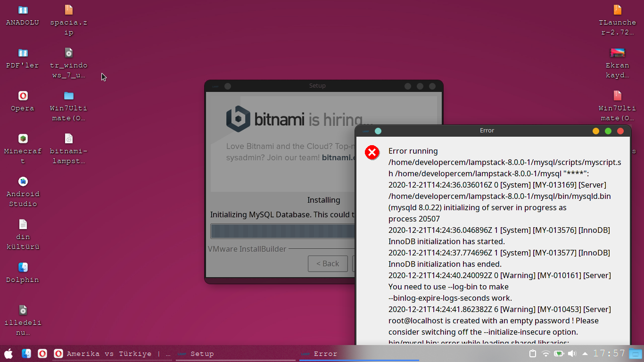644x362 pixels.
Task: Expand hidden system tray icons arrow
Action: coord(585,354)
